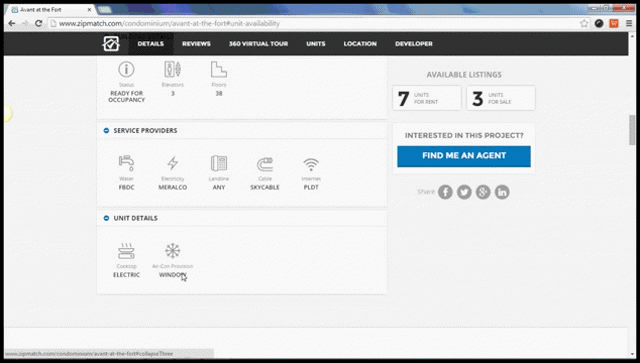Click the ANY landline value
This screenshot has height=363, width=640.
tap(219, 187)
